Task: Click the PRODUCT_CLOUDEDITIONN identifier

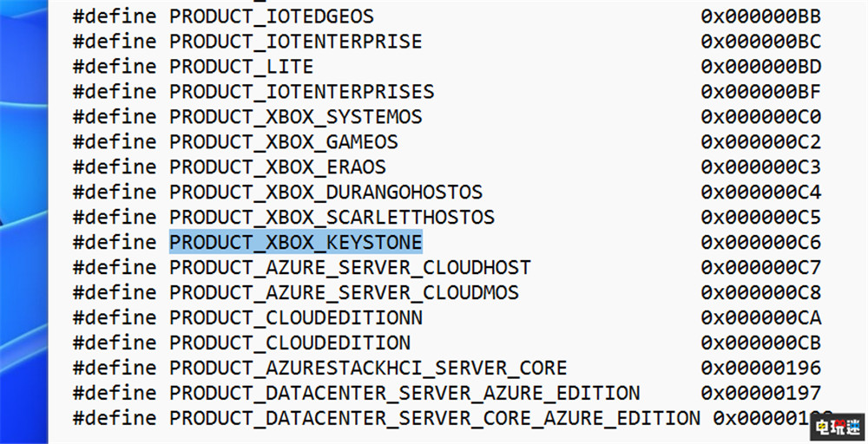Action: [296, 317]
